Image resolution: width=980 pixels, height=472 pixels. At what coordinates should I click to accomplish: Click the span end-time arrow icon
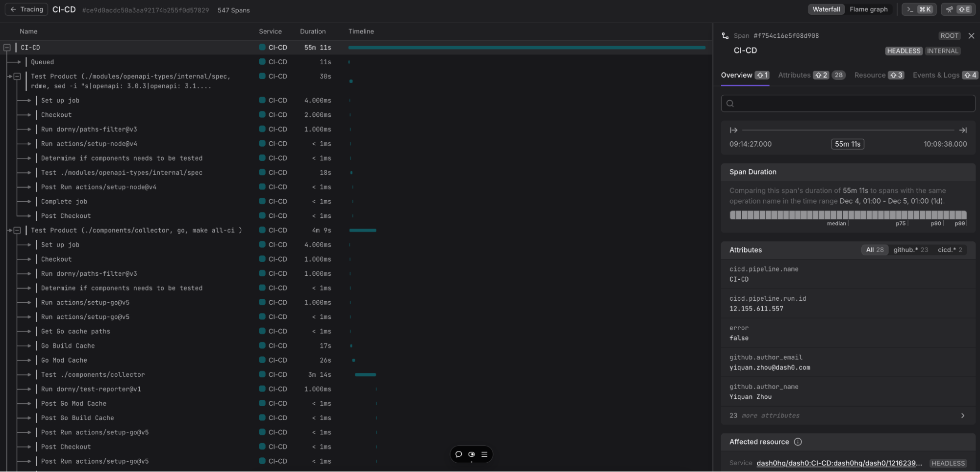click(963, 130)
